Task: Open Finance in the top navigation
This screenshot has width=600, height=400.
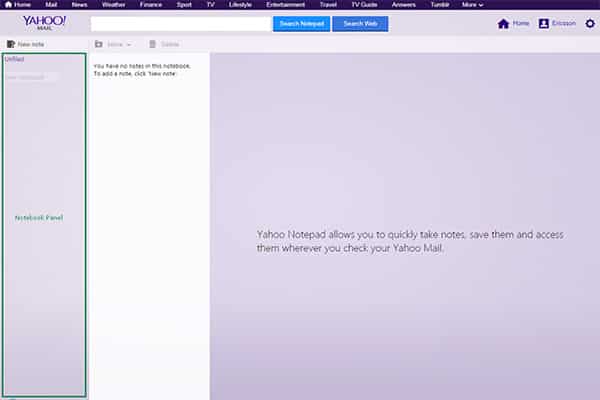Action: tap(151, 5)
